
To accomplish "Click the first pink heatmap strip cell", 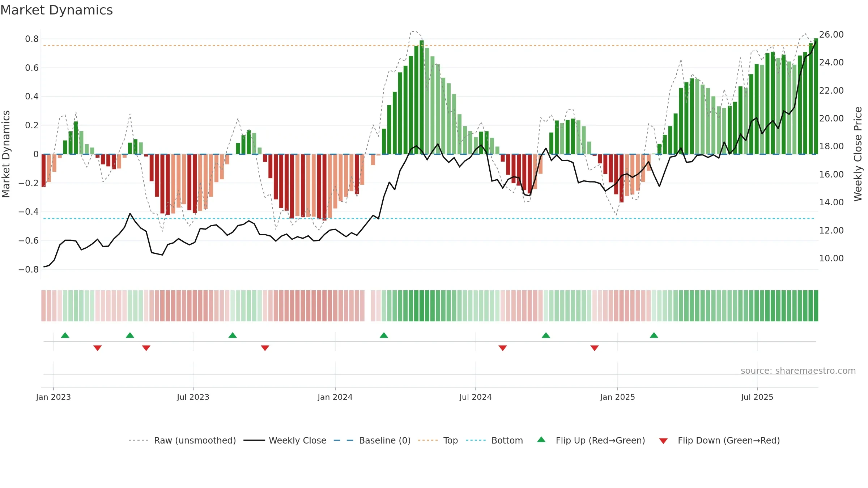I will coord(43,306).
